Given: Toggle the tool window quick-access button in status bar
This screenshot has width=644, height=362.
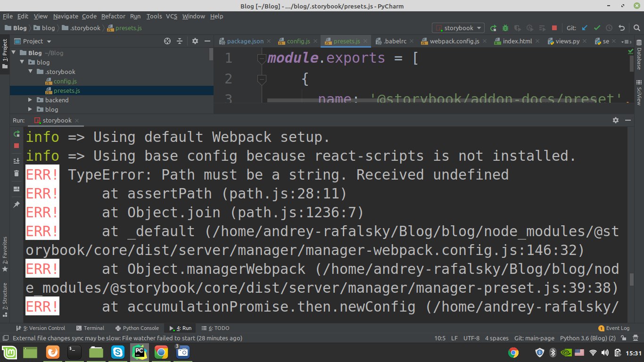Looking at the screenshot, I should 5,338.
